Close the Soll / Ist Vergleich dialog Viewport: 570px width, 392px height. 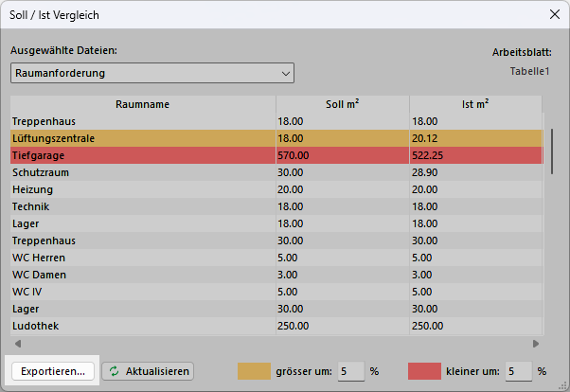click(553, 15)
